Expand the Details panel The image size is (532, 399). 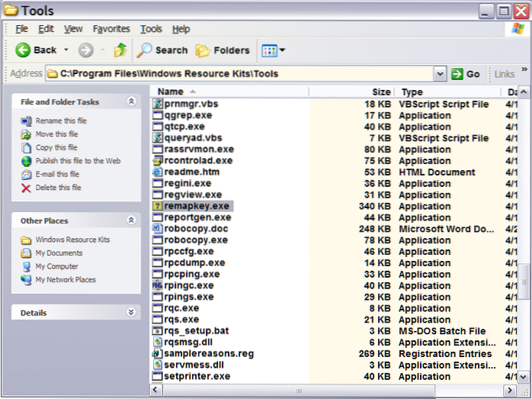coord(131,313)
